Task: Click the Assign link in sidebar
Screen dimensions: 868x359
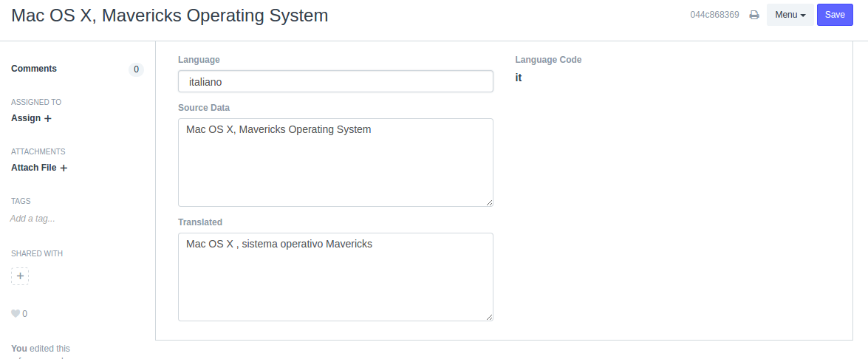Action: pyautogui.click(x=26, y=118)
